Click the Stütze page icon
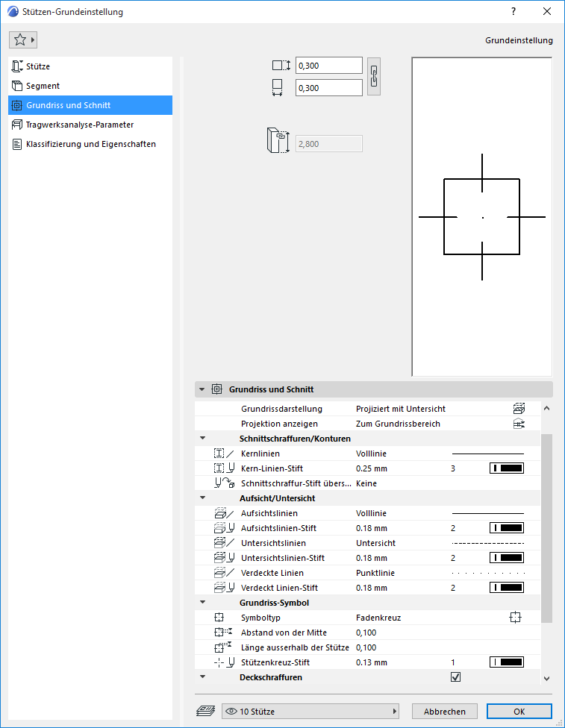This screenshot has width=565, height=728. (x=17, y=66)
